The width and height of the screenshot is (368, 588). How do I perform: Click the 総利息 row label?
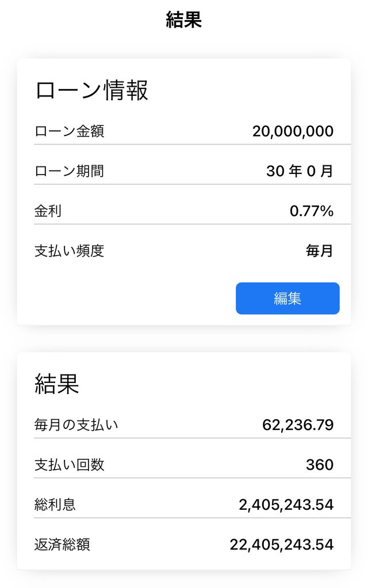55,505
